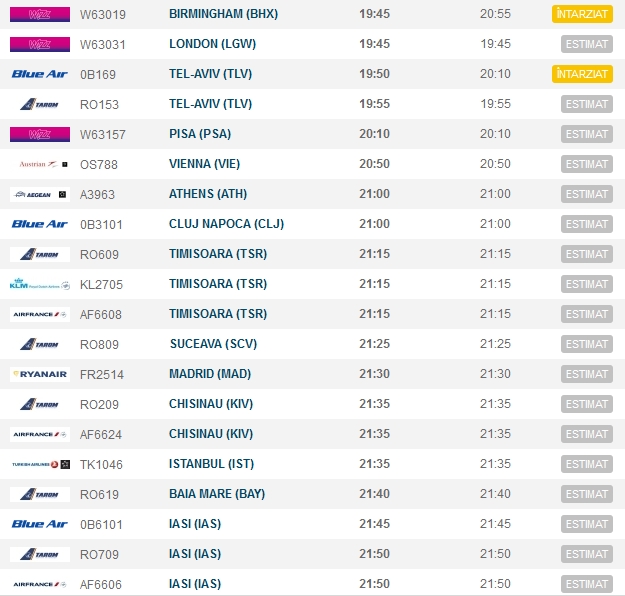625x596 pixels.
Task: Click the ÎNTÂRZIAT badge for the Birmingham flight
Action: [581, 14]
